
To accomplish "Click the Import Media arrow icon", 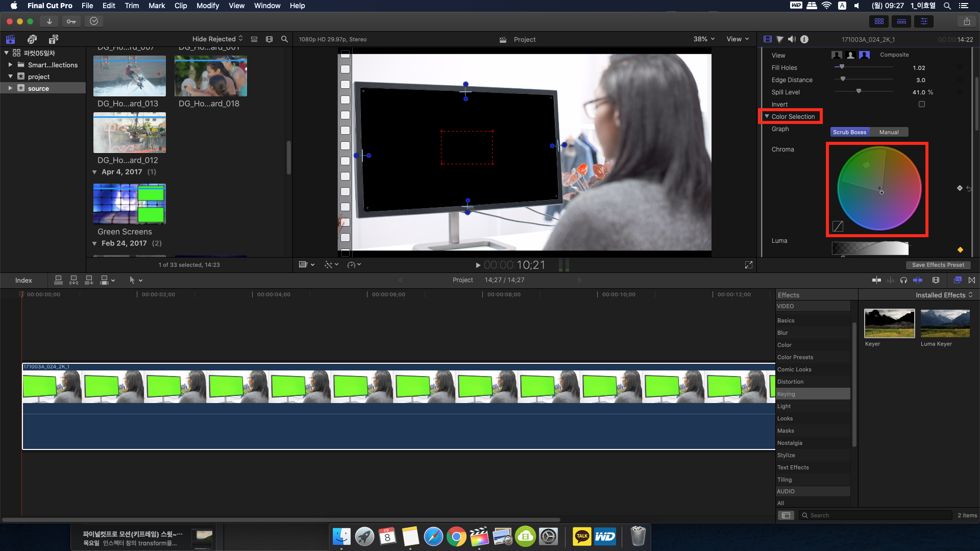I will [49, 21].
